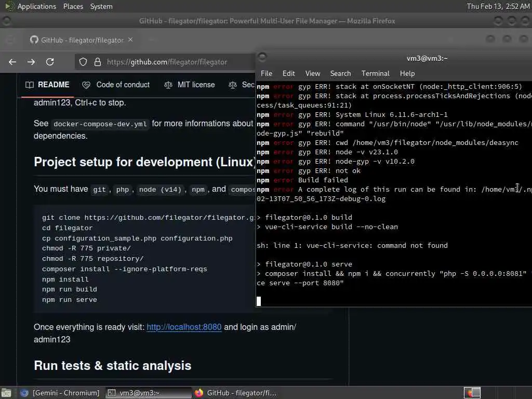Click 'npm install' code line
The width and height of the screenshot is (532, 399).
65,279
